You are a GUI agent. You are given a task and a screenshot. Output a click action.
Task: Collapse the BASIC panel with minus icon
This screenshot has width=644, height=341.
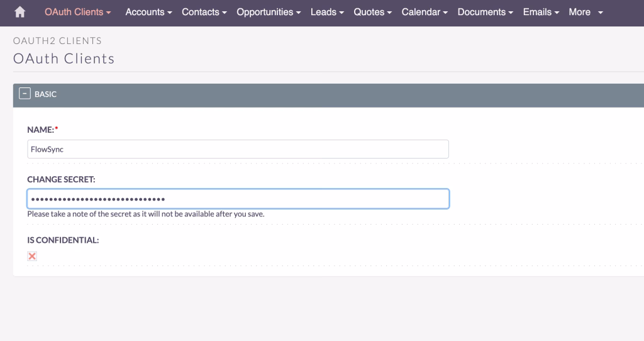[x=25, y=94]
